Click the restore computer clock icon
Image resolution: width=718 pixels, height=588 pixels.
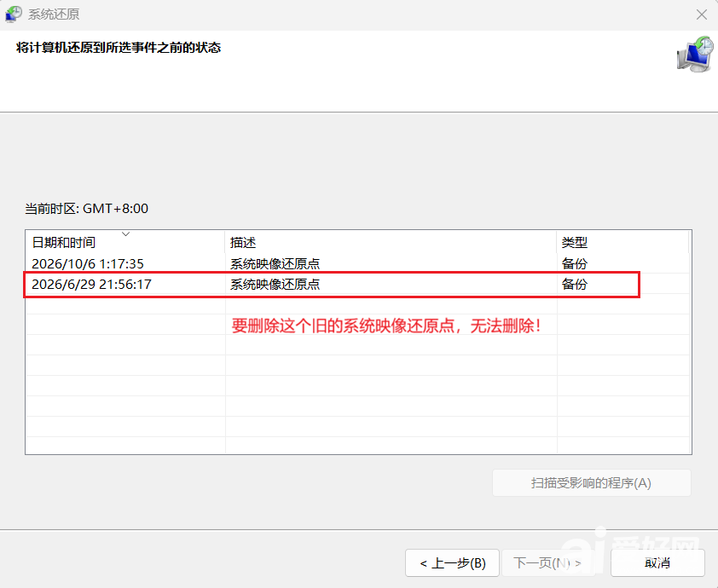tap(695, 55)
